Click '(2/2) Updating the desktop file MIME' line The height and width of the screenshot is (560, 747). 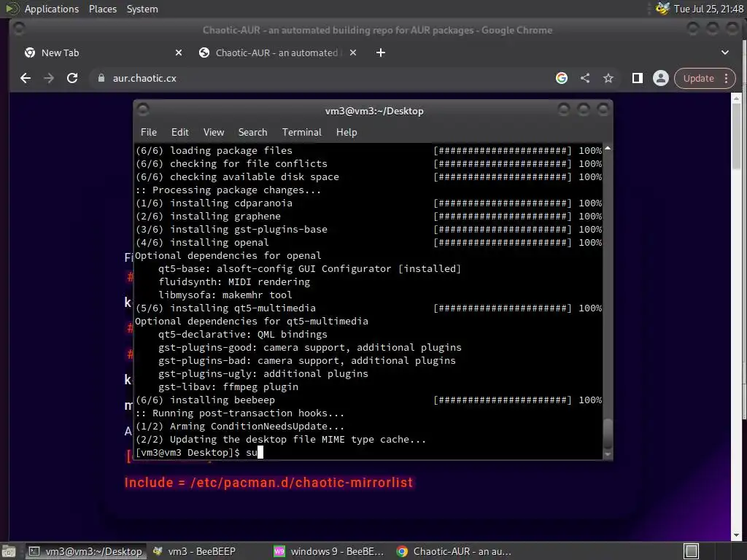point(281,440)
